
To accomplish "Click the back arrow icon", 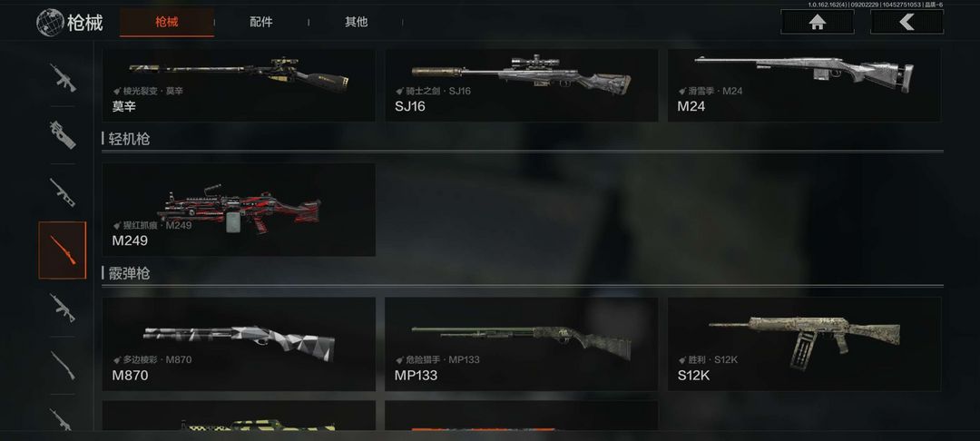I will [906, 22].
